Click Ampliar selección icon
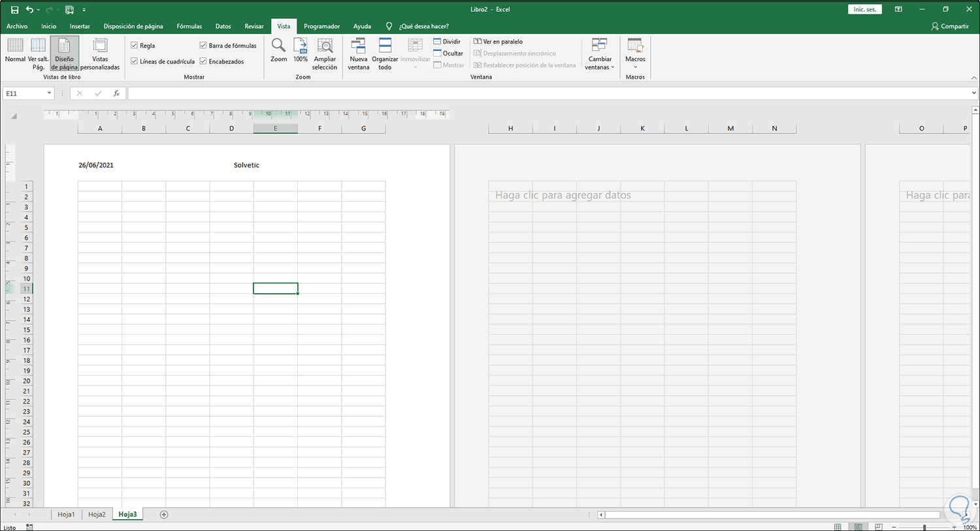The height and width of the screenshot is (531, 980). tap(325, 52)
